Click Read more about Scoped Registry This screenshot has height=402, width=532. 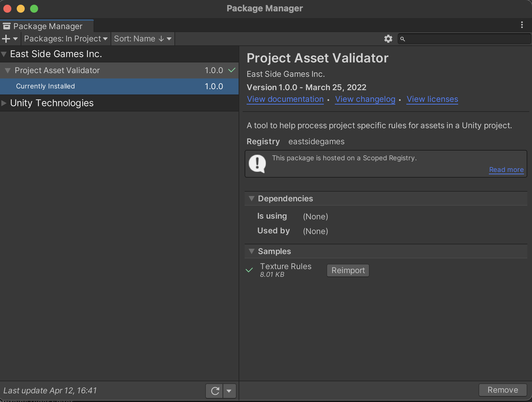click(506, 170)
